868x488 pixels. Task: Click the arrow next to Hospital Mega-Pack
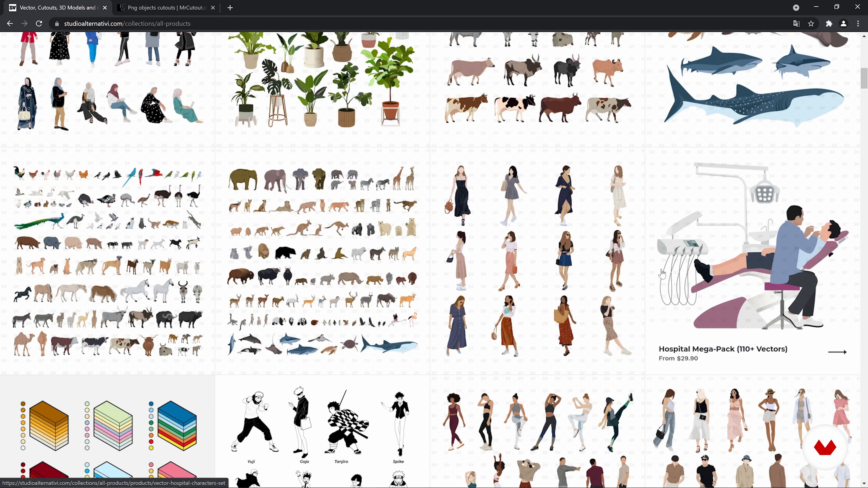pos(837,352)
